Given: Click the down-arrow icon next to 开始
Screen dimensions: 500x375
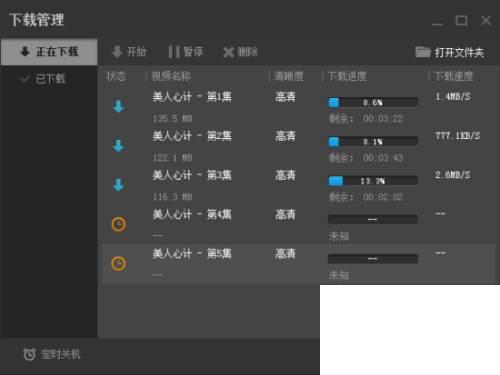Looking at the screenshot, I should (117, 52).
